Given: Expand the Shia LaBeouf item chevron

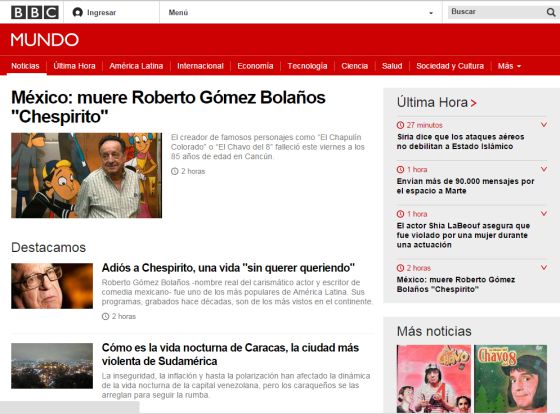Looking at the screenshot, I should pos(544,213).
